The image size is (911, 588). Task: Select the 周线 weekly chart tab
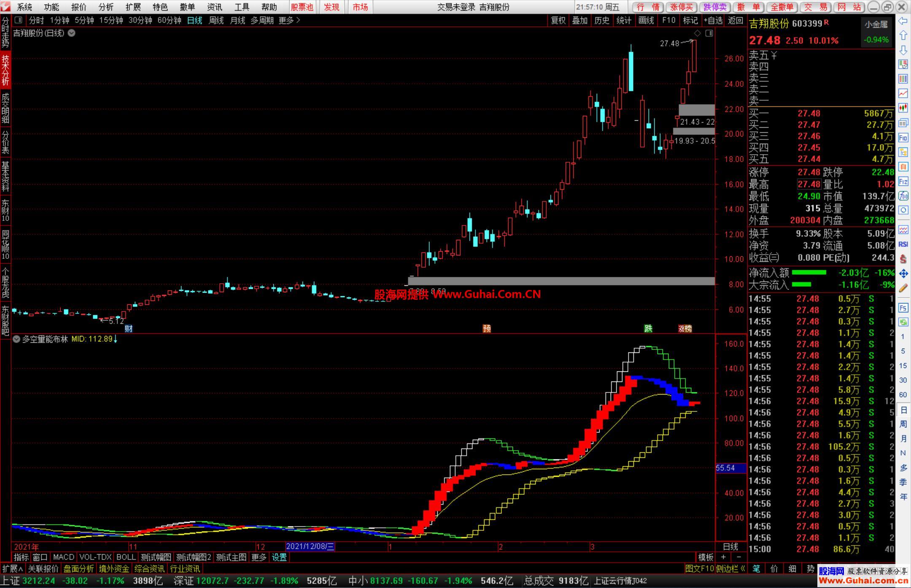(216, 20)
